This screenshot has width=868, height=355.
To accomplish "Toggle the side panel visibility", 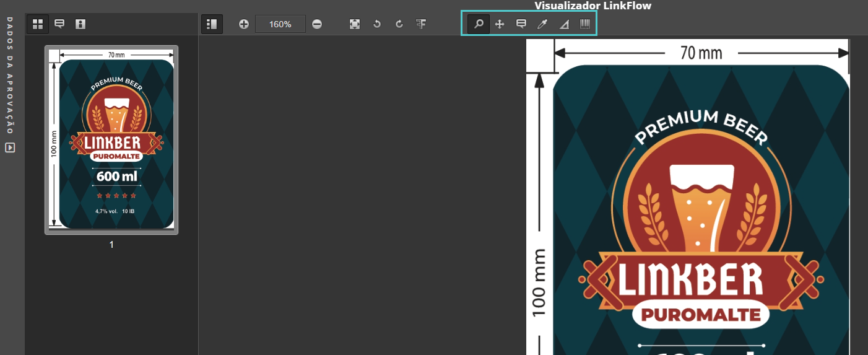I will pyautogui.click(x=212, y=24).
